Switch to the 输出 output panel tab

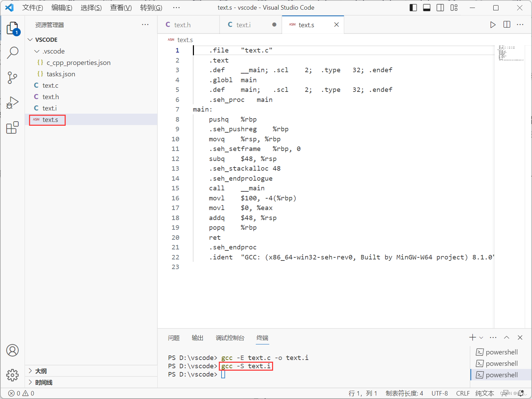pos(197,338)
